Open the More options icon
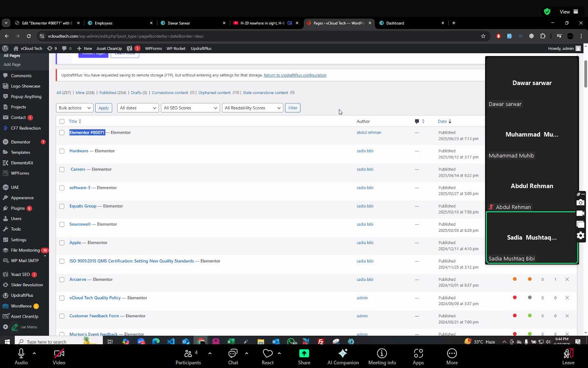Viewport: 588px width, 368px height. 452,353
